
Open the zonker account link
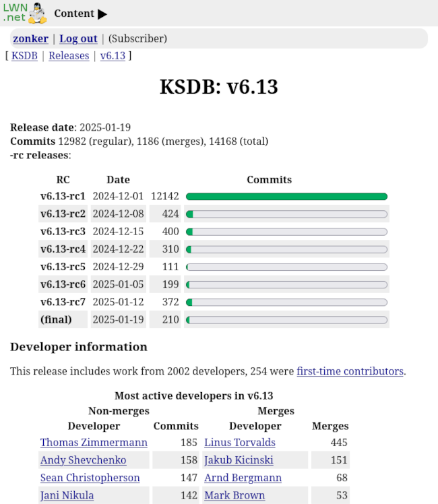pyautogui.click(x=30, y=38)
